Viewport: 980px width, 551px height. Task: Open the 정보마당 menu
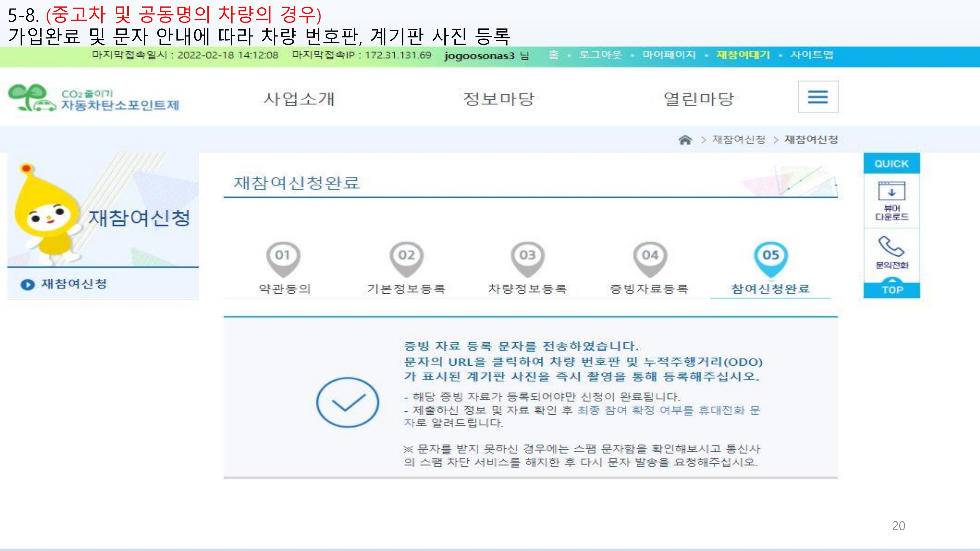pyautogui.click(x=499, y=99)
